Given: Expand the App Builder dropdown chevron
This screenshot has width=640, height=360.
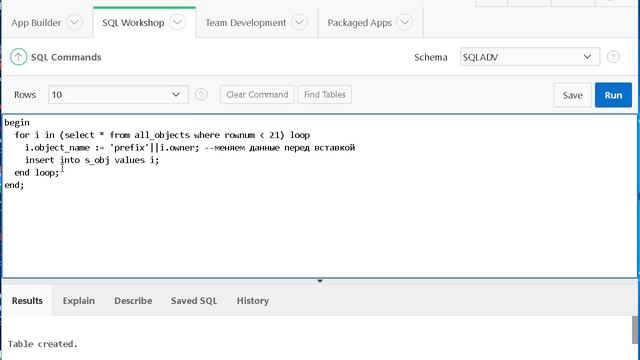Looking at the screenshot, I should (74, 22).
